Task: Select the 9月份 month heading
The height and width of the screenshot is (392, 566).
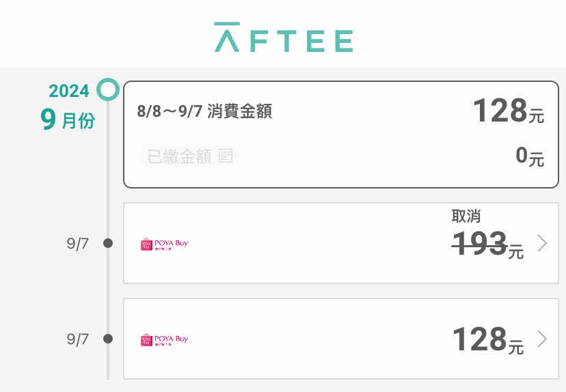Action: point(67,121)
